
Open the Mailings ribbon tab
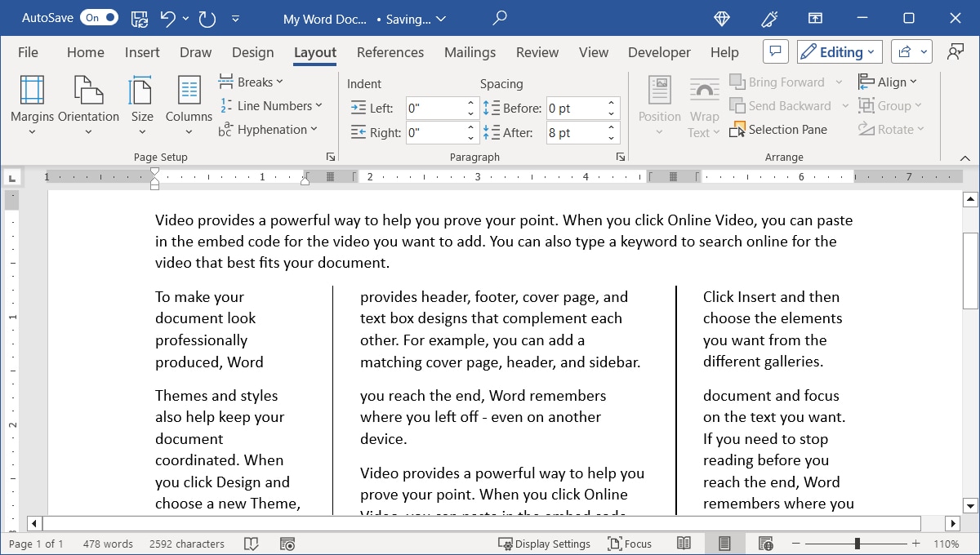tap(470, 51)
